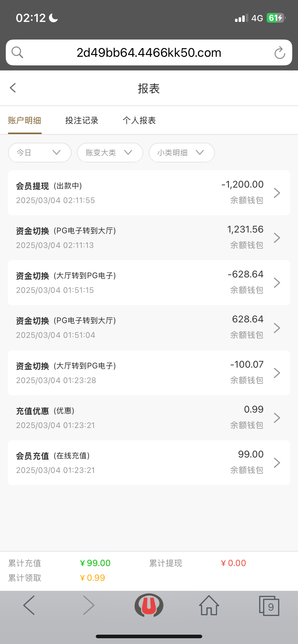
Task: Switch to the 投注记录 tab
Action: coord(82,120)
